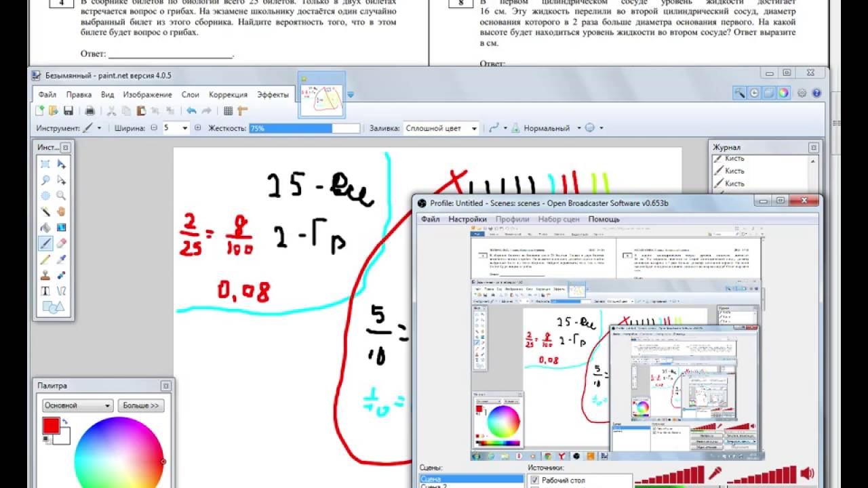868x488 pixels.
Task: Open the Файл menu in paint.net
Action: pyautogui.click(x=47, y=95)
